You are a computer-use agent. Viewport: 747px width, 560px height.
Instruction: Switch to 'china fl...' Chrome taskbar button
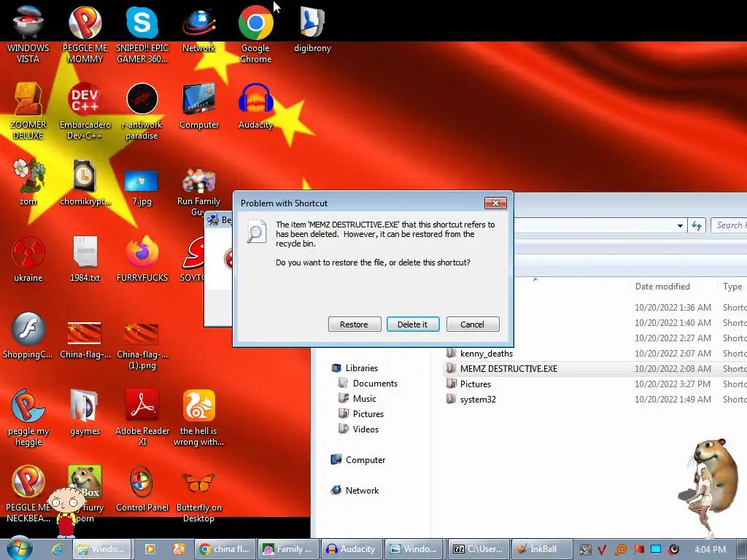point(225,549)
